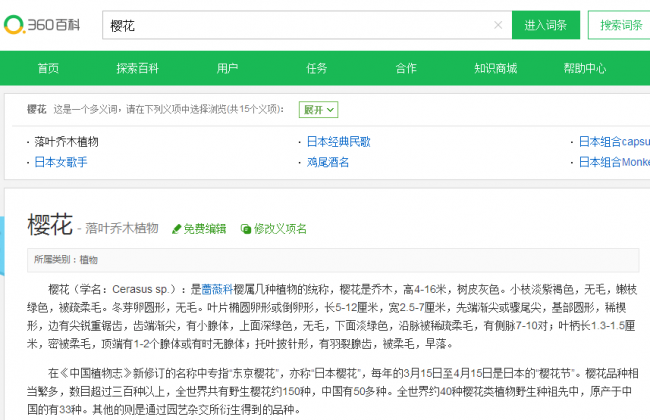Open the 帮助中心 navigation item
Image resolution: width=650 pixels, height=420 pixels.
tap(585, 68)
